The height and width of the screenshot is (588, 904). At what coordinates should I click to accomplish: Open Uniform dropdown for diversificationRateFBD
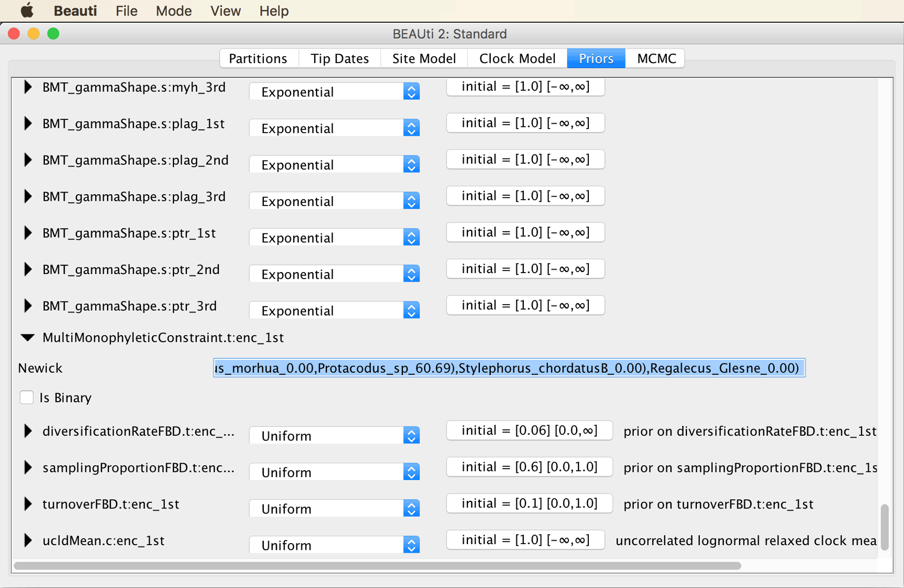(x=334, y=436)
